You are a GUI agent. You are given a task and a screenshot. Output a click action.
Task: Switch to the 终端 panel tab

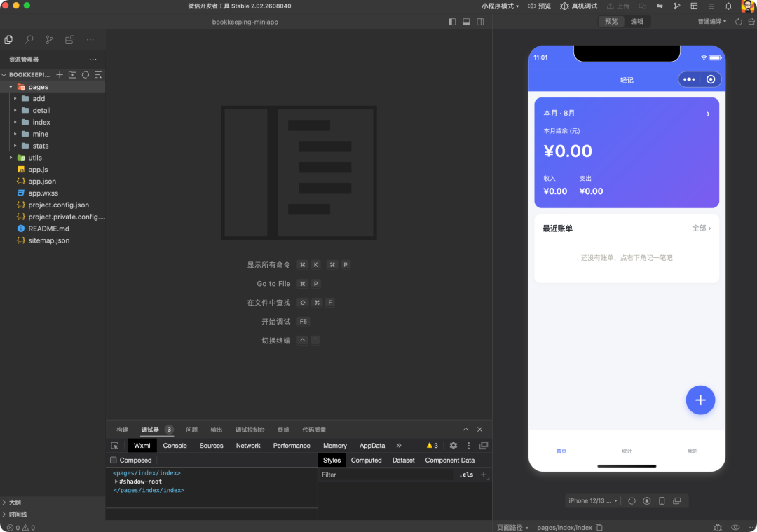tap(283, 430)
